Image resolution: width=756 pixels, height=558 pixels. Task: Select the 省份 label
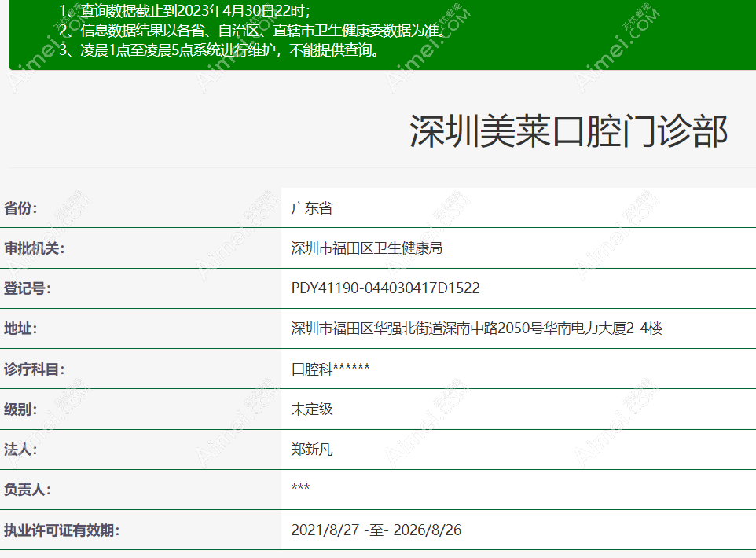click(20, 208)
